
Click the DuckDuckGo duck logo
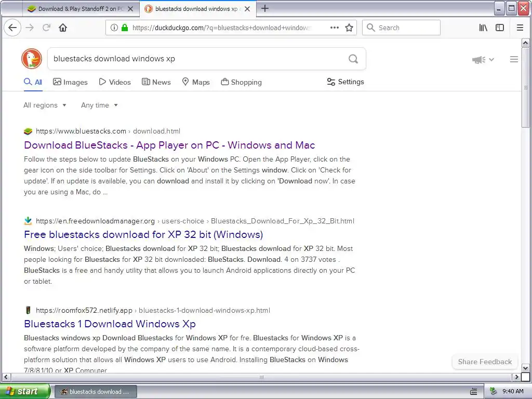click(x=32, y=59)
